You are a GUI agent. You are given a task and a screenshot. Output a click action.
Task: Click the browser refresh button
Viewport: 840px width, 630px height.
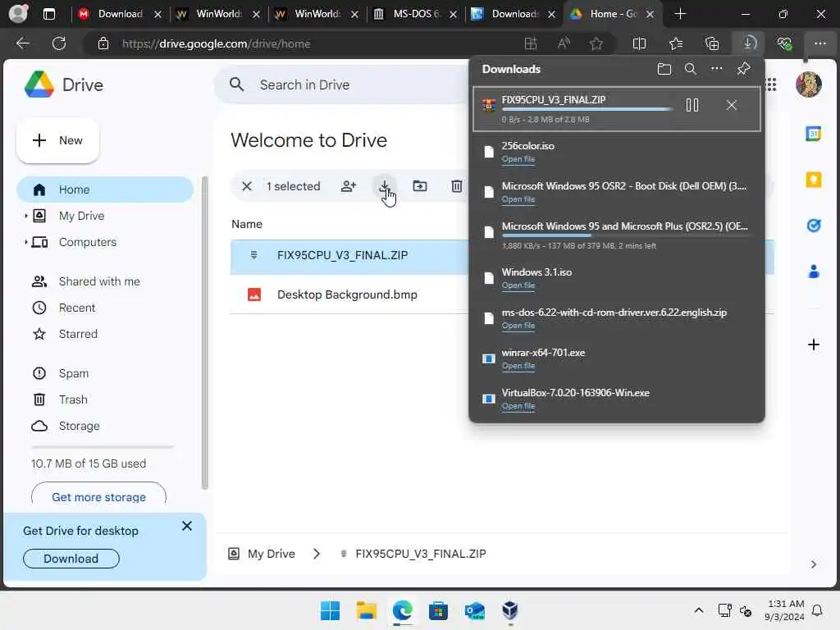pyautogui.click(x=59, y=43)
